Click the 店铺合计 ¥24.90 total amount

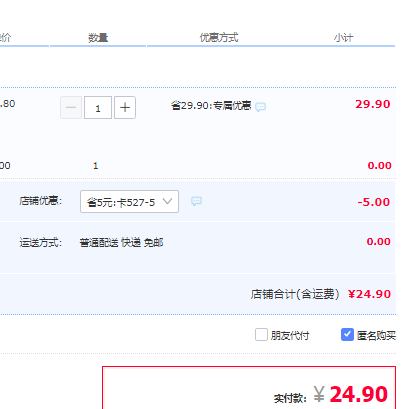[x=369, y=294]
